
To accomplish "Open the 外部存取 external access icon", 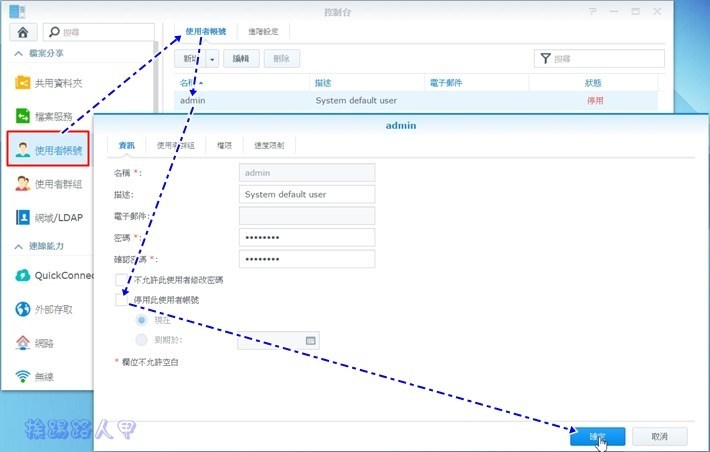I will pos(23,309).
